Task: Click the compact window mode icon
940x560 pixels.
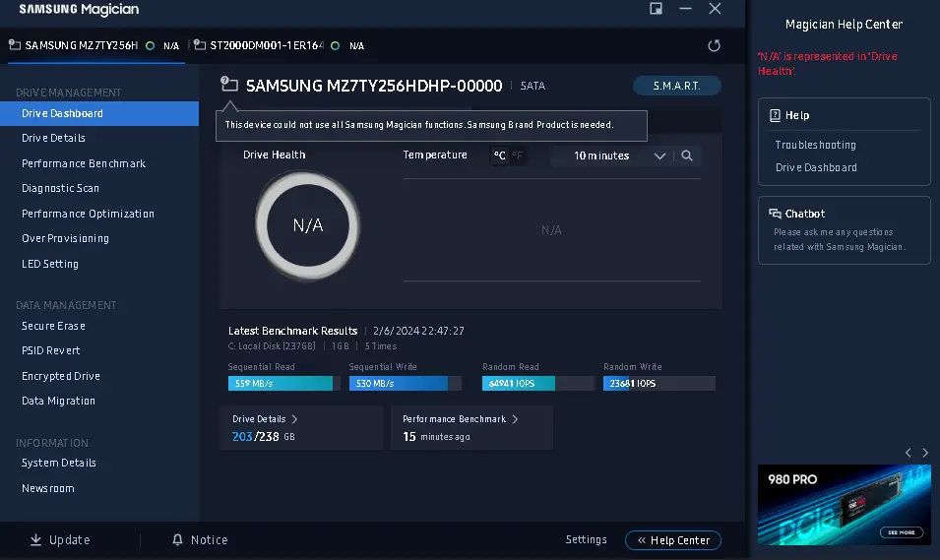Action: click(656, 9)
